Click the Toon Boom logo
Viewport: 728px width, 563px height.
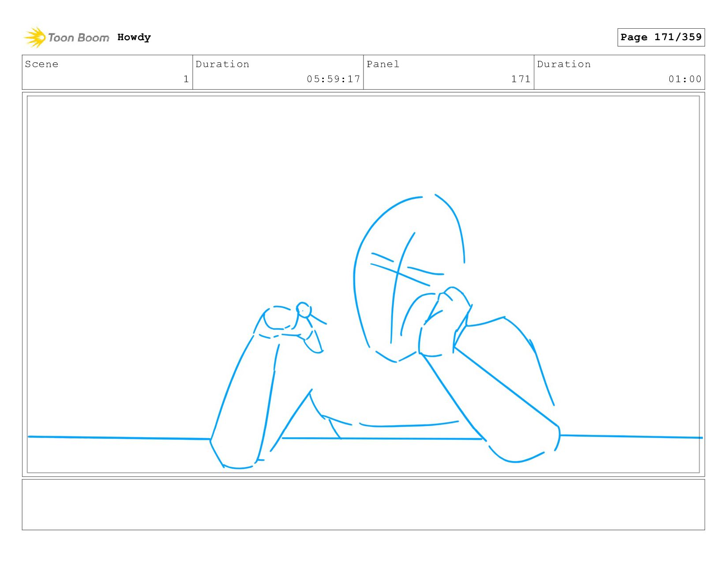pyautogui.click(x=66, y=38)
